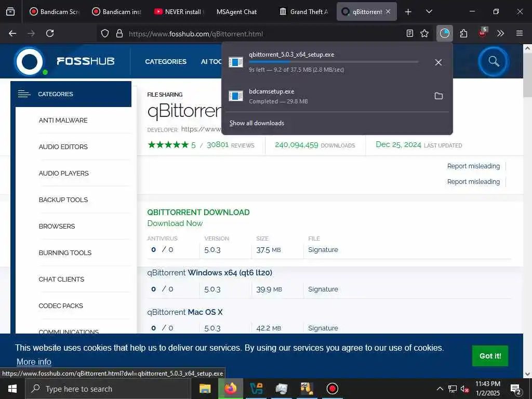This screenshot has width=532, height=399.
Task: Open the AUDIO PLAYERS category
Action: (64, 173)
